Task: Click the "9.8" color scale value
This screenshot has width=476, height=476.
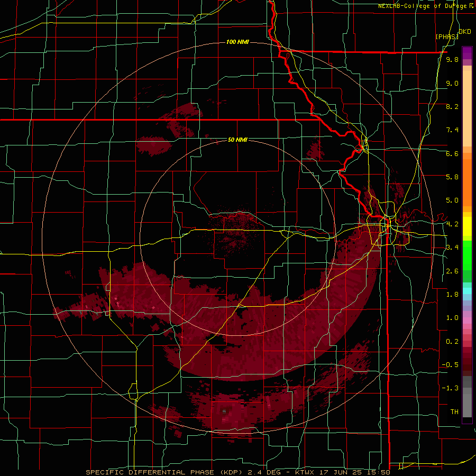Action: click(452, 60)
